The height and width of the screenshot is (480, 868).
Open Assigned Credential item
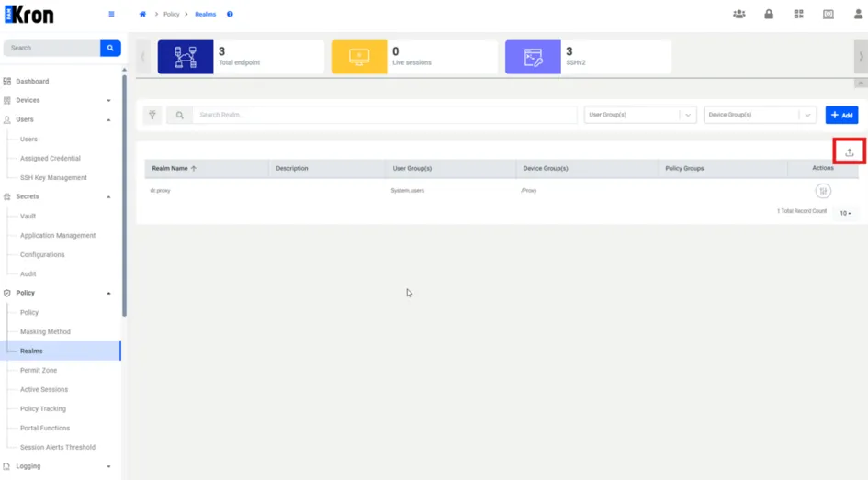[x=51, y=159]
